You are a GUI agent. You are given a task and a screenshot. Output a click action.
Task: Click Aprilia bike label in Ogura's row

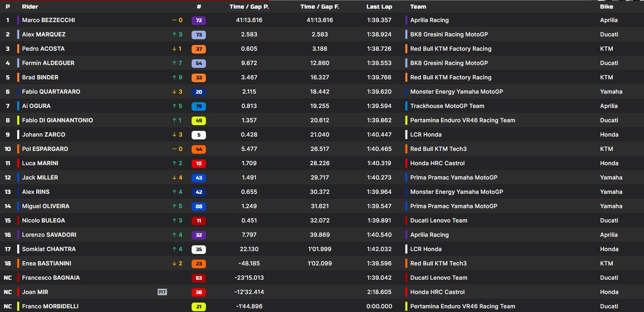pyautogui.click(x=609, y=106)
